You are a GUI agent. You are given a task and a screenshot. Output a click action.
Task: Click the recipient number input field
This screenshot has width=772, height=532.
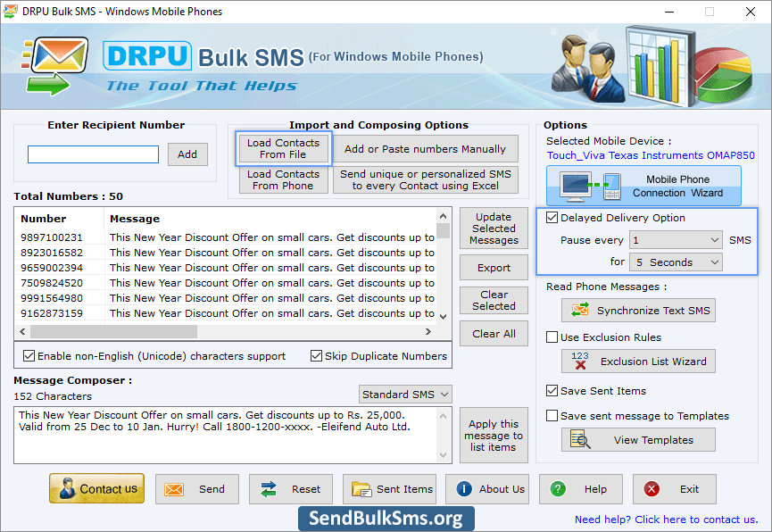point(93,154)
